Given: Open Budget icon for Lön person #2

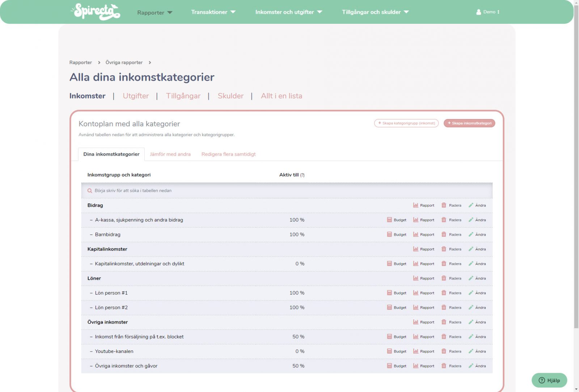Looking at the screenshot, I should click(x=389, y=307).
